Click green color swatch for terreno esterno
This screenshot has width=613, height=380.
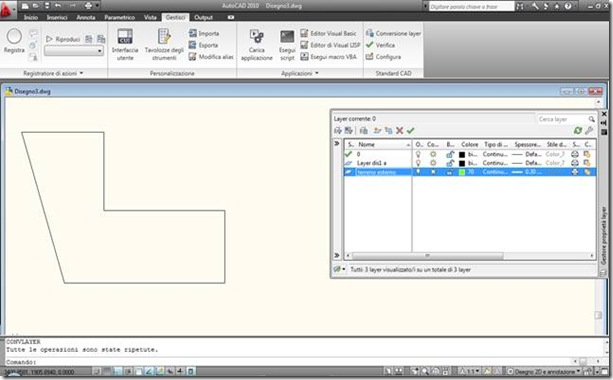pyautogui.click(x=462, y=172)
